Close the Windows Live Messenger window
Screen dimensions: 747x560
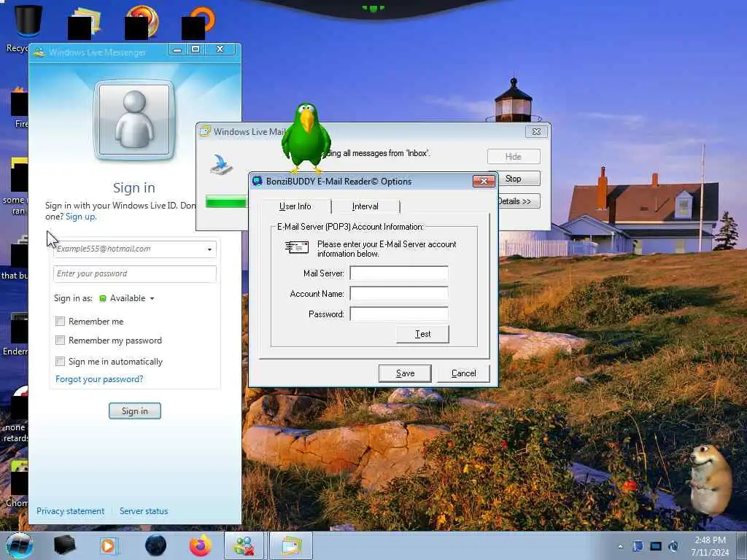coord(220,50)
